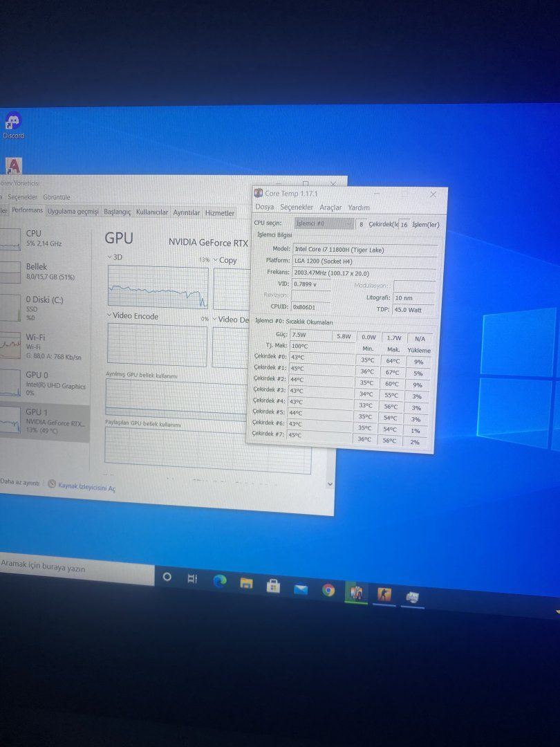Click the Paylaşılan GPU bellek kullanımı graph
The width and height of the screenshot is (560, 747).
point(207,451)
